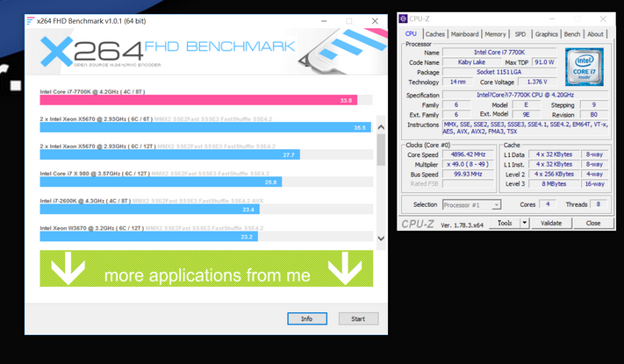Close the CPU-Z window with X
The image size is (624, 364).
pyautogui.click(x=603, y=18)
